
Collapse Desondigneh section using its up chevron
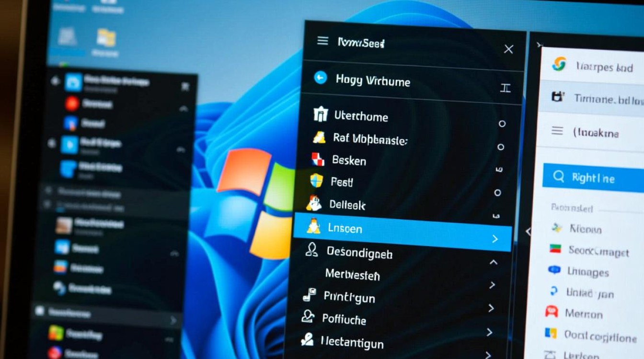493,262
